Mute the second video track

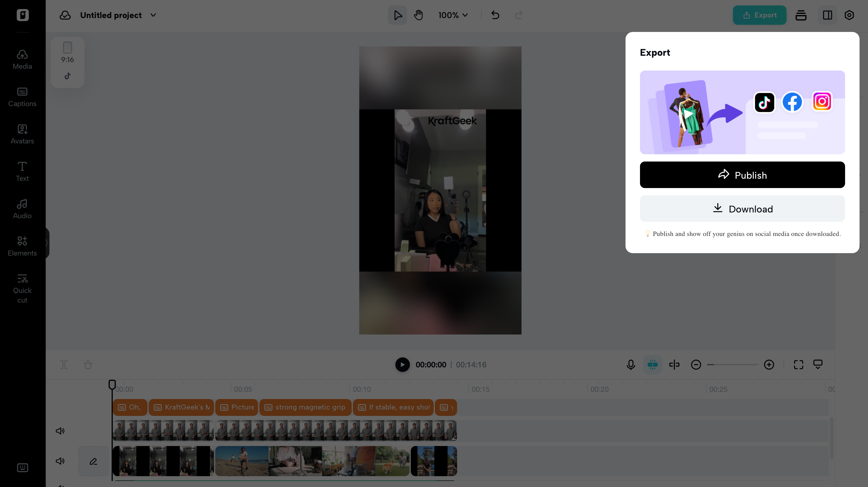tap(60, 461)
